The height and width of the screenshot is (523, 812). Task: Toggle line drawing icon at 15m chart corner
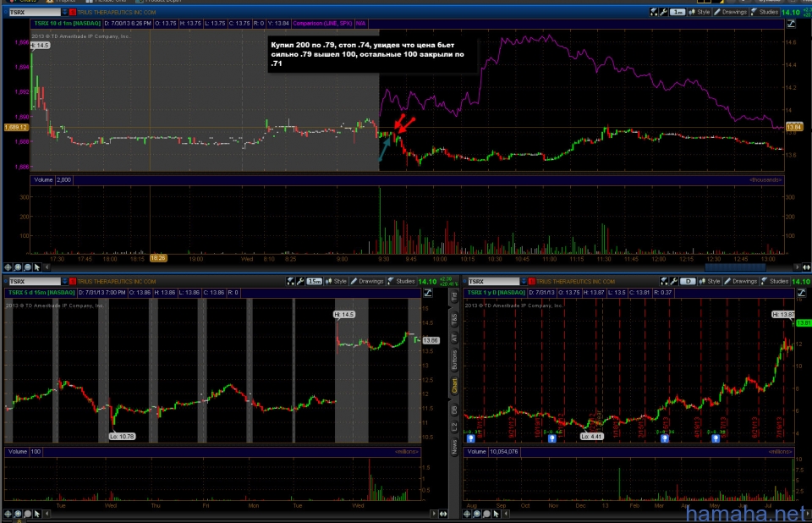click(x=428, y=293)
